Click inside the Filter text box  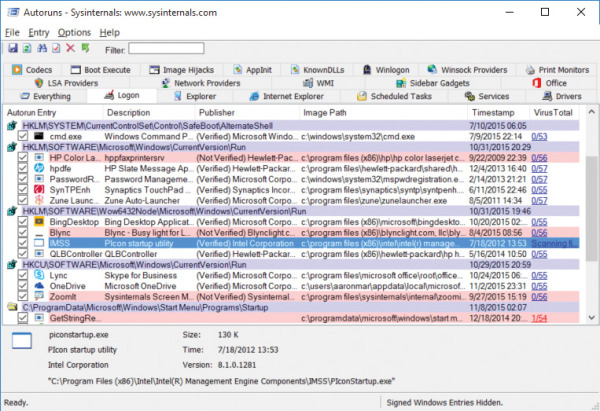pos(166,48)
